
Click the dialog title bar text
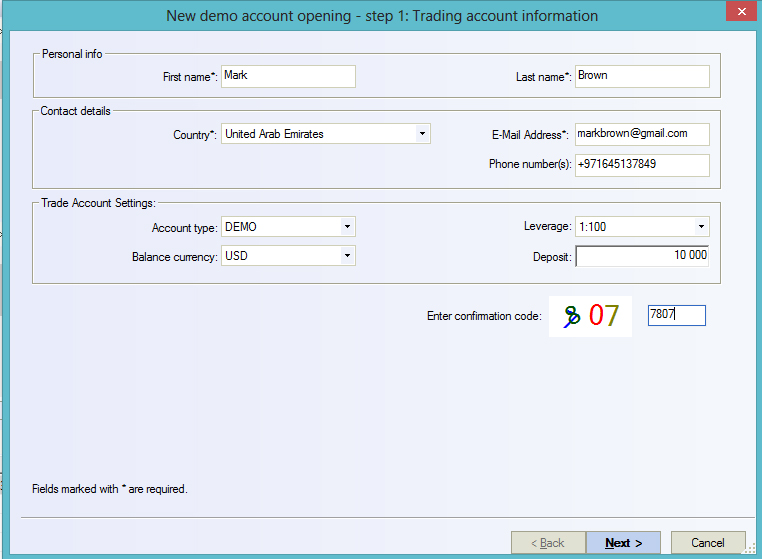point(380,16)
